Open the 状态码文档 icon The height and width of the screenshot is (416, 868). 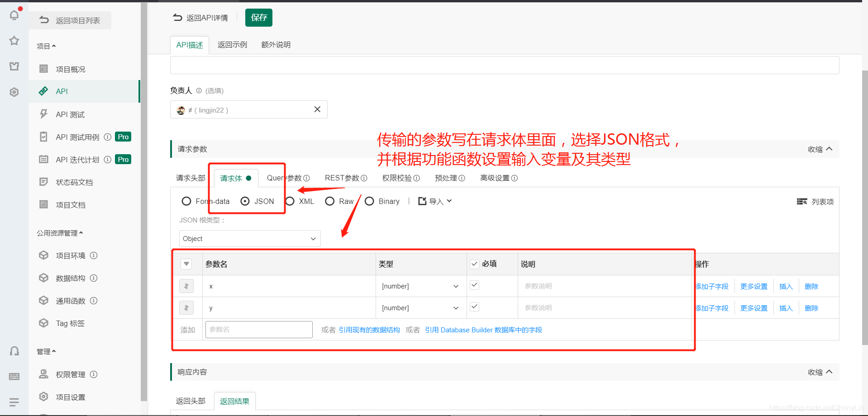tap(43, 182)
